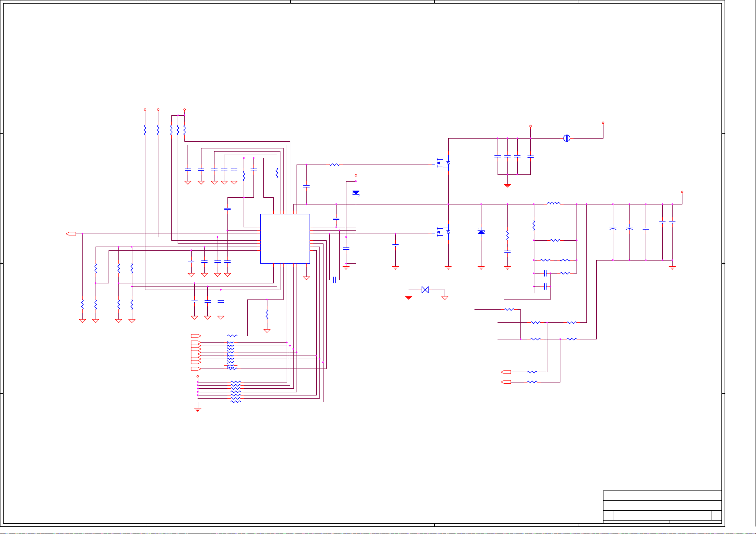Select the upper output port at bottom right

coord(506,372)
